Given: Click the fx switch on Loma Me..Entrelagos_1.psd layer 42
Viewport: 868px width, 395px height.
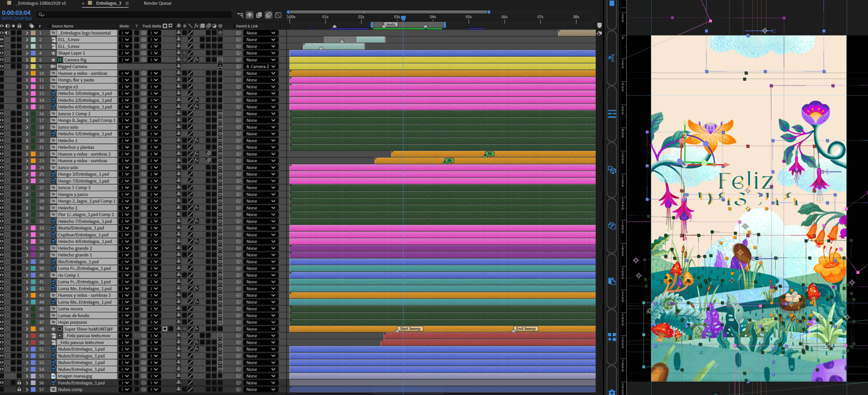Looking at the screenshot, I should pos(197,288).
